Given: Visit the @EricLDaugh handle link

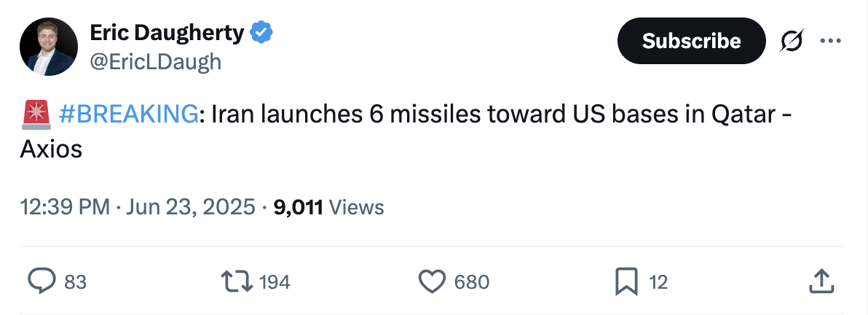Looking at the screenshot, I should tap(155, 61).
